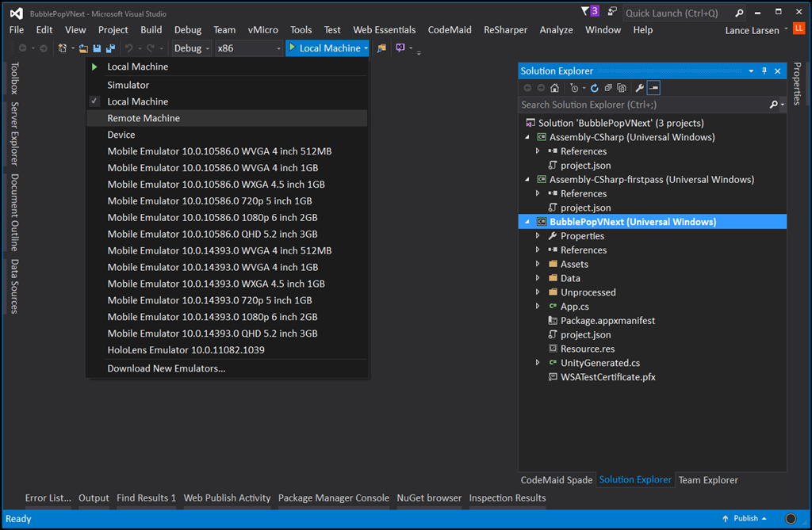Switch to the CodeMaid Spade tab
This screenshot has height=530, width=812.
coord(556,480)
